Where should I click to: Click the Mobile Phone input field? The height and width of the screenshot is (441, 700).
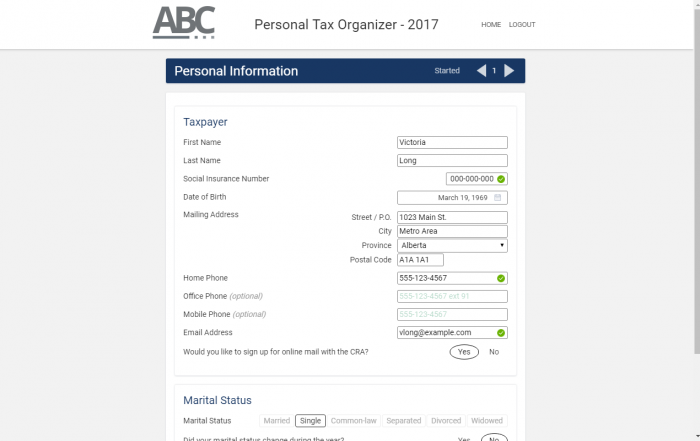pyautogui.click(x=452, y=314)
